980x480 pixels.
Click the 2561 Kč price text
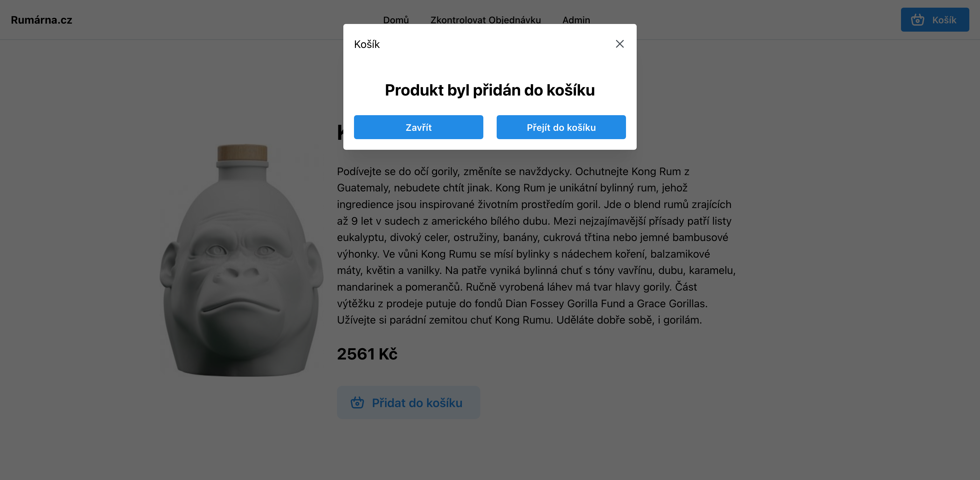tap(367, 354)
